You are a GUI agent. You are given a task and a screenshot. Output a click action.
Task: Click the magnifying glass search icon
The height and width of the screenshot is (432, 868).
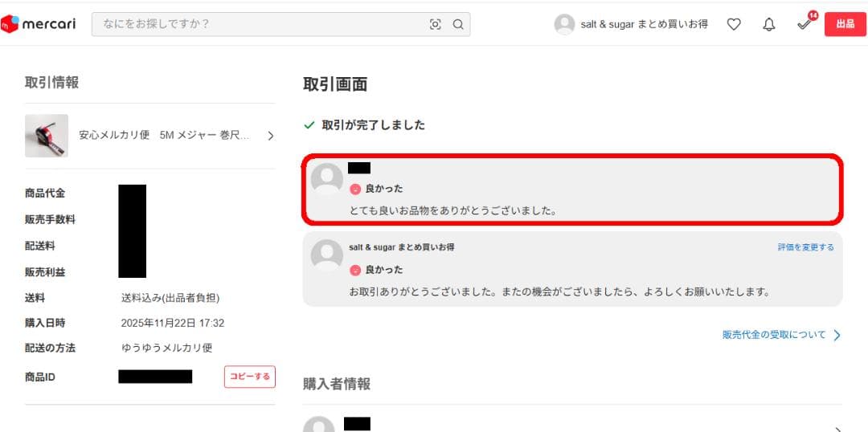(x=458, y=24)
